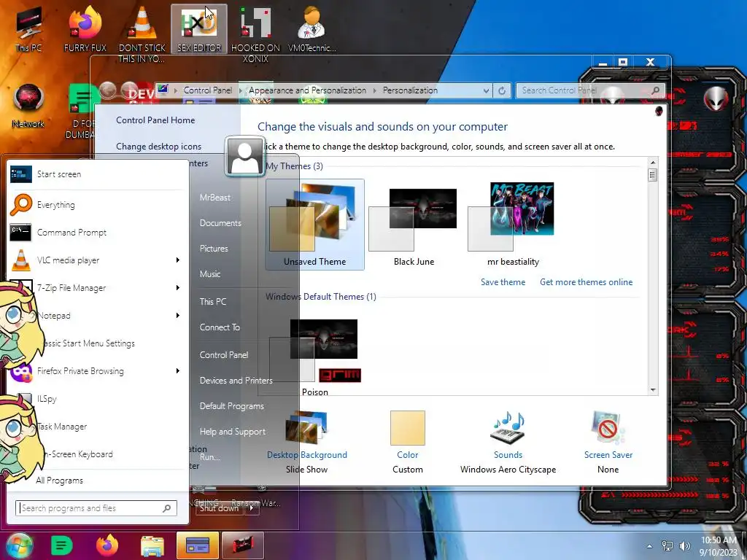747x560 pixels.
Task: Open Task Manager from the Start menu
Action: [98, 426]
